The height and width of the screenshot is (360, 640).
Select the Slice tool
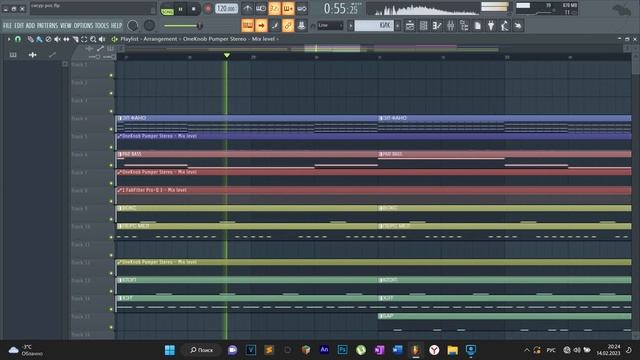[x=75, y=39]
